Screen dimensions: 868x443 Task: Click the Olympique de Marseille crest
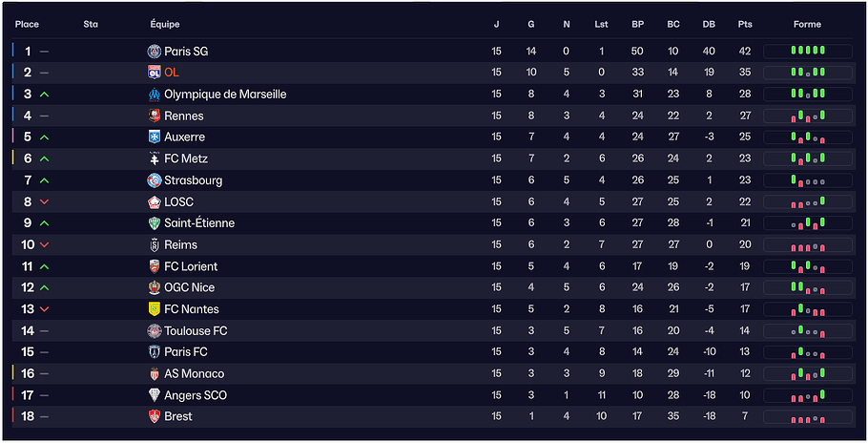155,95
